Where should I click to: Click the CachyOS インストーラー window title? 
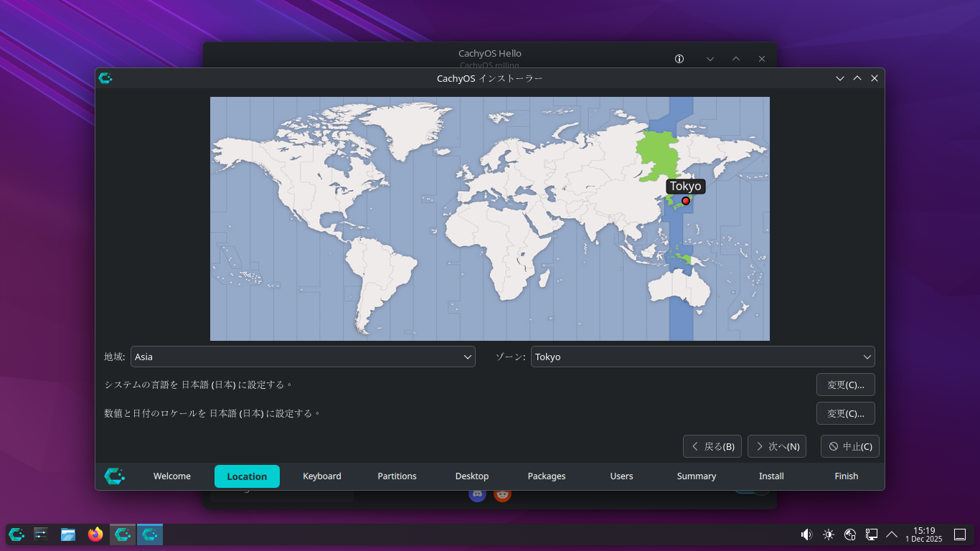(490, 78)
